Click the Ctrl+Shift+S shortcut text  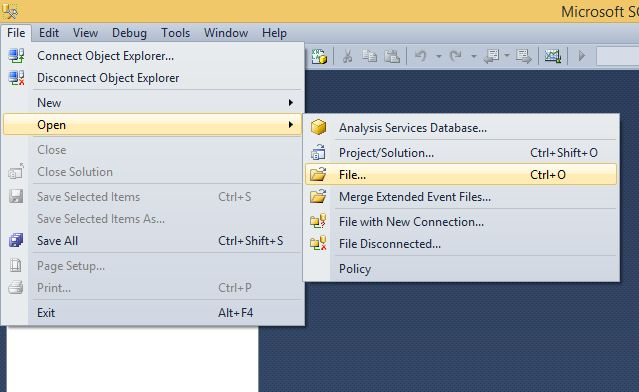point(251,241)
